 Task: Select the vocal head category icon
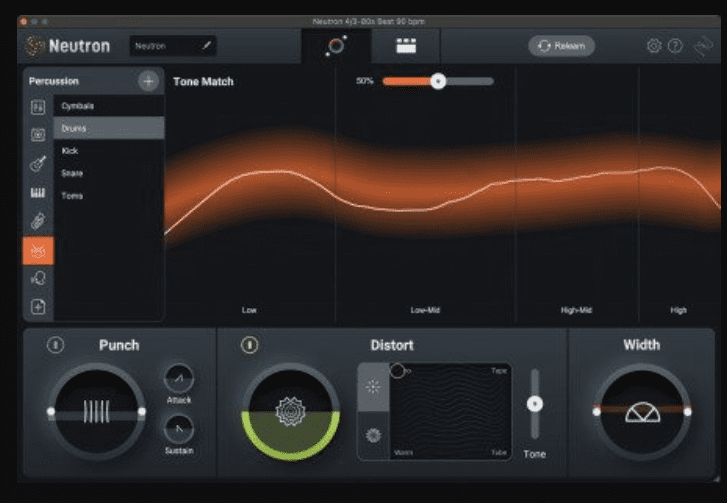38,278
